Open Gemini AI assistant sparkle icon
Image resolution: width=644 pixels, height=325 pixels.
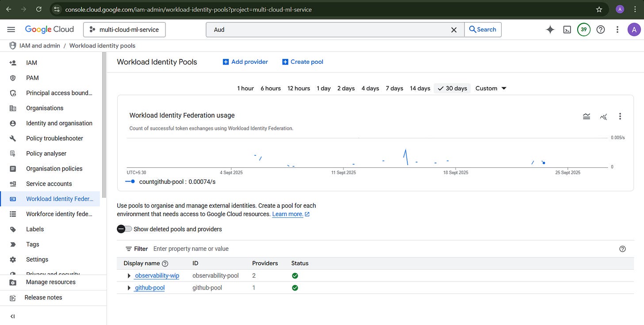pos(550,29)
